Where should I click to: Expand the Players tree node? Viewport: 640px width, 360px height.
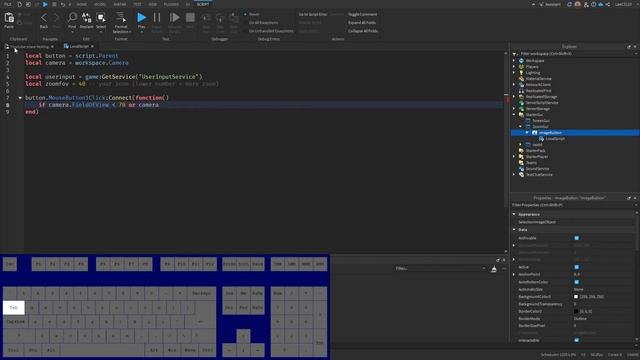coord(514,67)
